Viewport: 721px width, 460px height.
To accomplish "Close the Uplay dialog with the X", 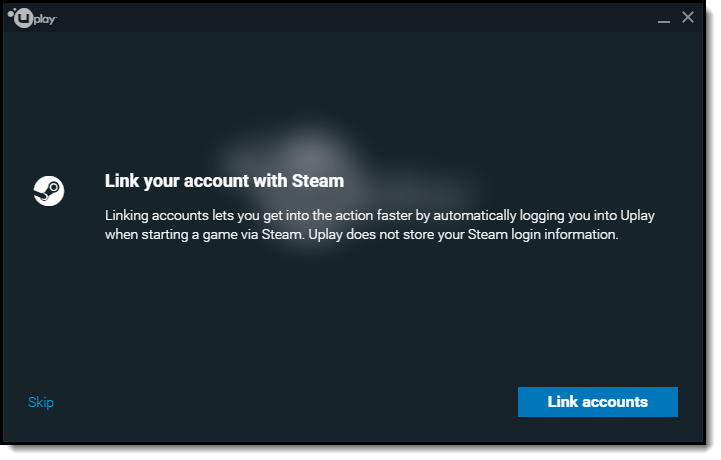I will point(688,17).
